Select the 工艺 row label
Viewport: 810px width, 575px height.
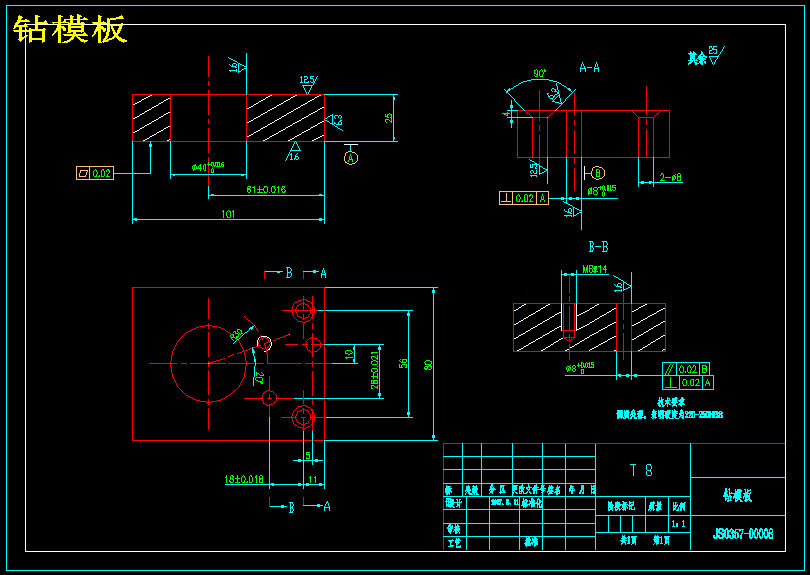click(x=454, y=543)
